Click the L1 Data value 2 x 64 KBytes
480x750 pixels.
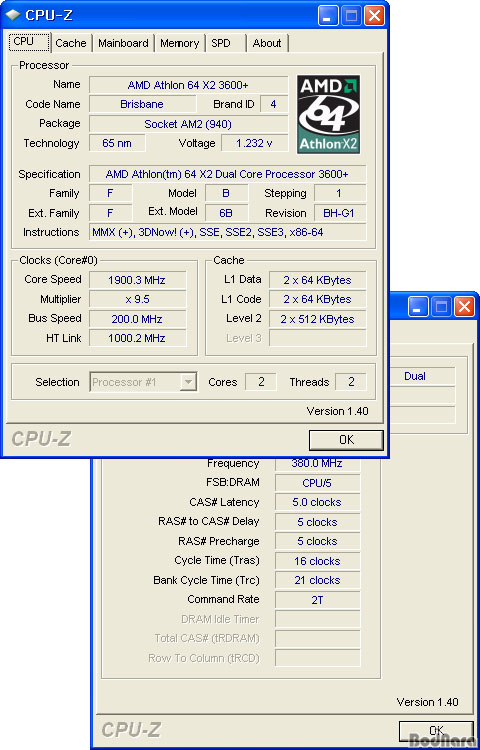tap(317, 280)
